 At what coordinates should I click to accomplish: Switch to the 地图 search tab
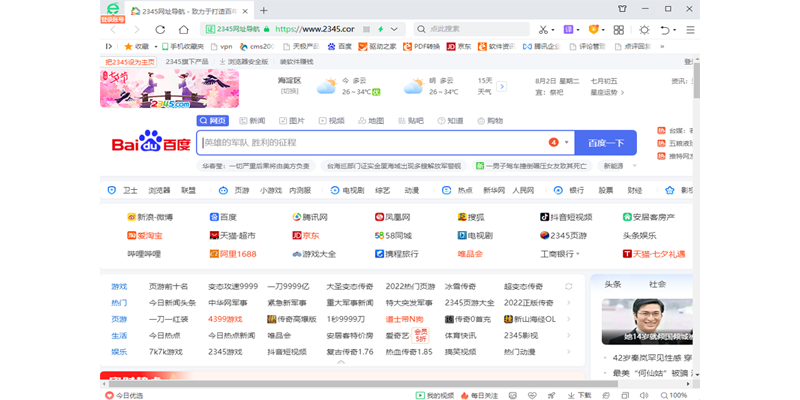click(x=371, y=121)
